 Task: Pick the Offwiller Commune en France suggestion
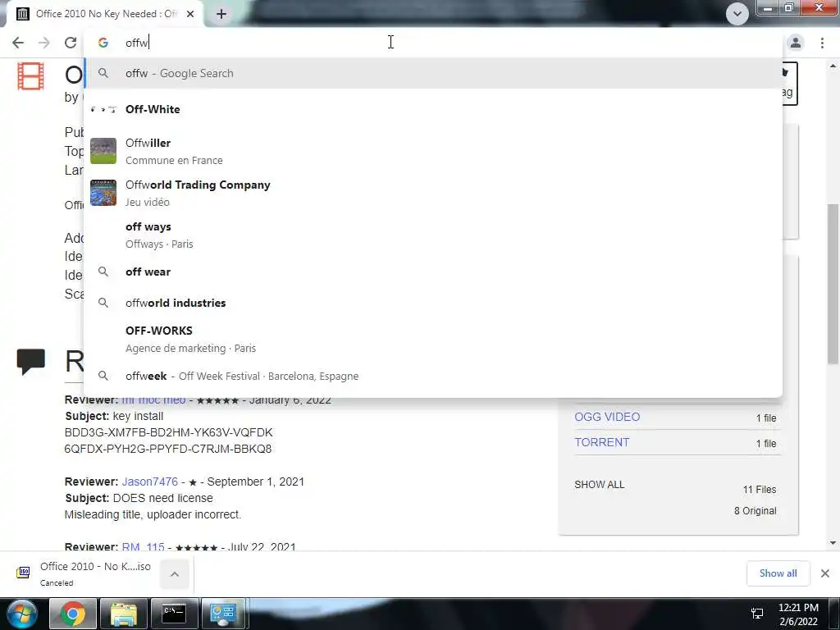[433, 151]
